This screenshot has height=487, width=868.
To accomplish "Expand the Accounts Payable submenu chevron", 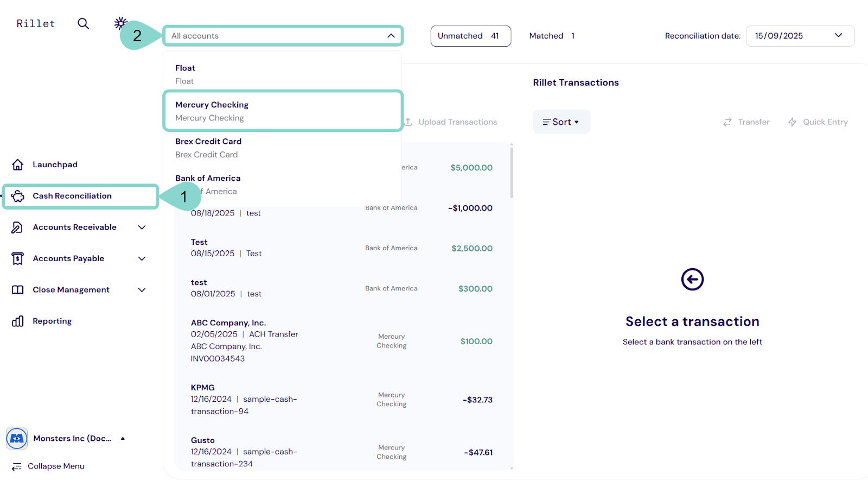I will [x=142, y=259].
